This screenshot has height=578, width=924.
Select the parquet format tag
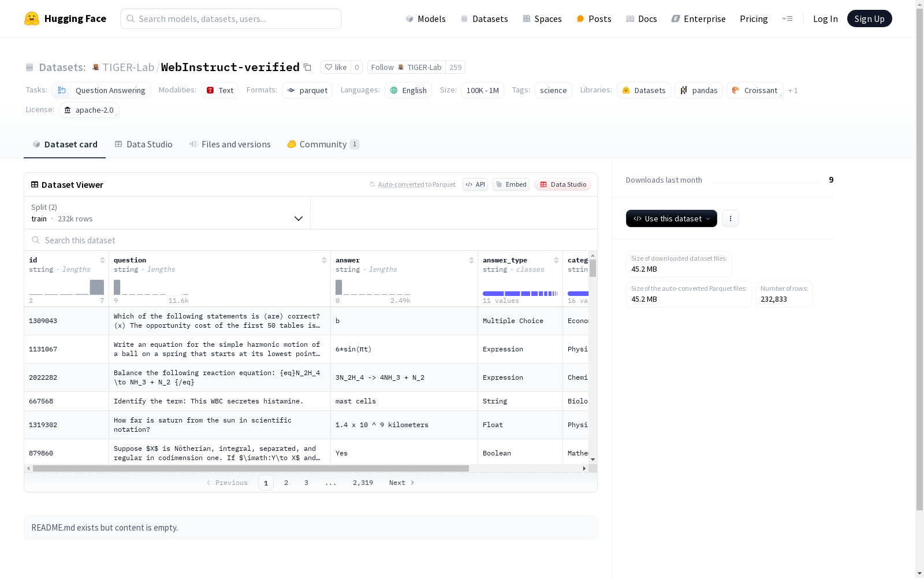307,90
